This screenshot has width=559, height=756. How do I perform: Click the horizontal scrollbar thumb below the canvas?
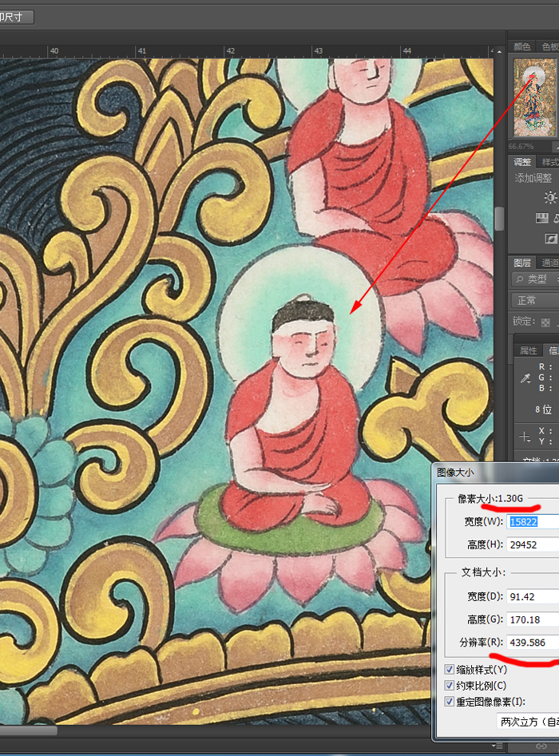(x=28, y=730)
